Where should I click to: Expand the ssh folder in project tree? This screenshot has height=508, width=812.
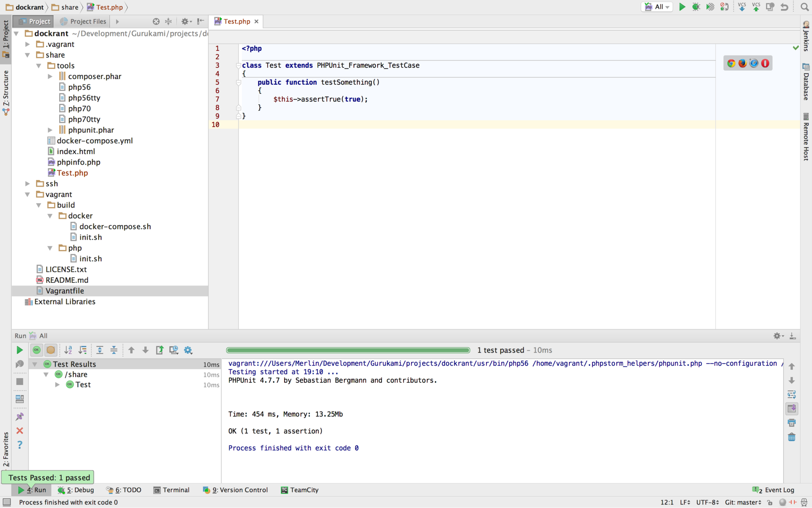pos(27,184)
